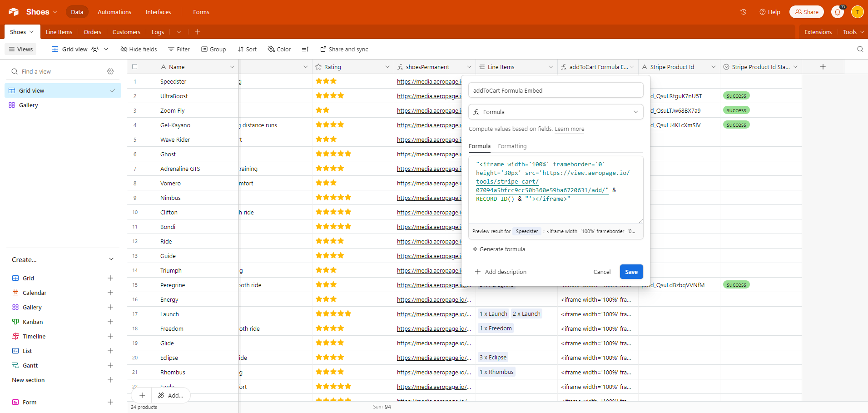Screen dimensions: 868x413
Task: Add new record plus at bottom
Action: pyautogui.click(x=142, y=395)
